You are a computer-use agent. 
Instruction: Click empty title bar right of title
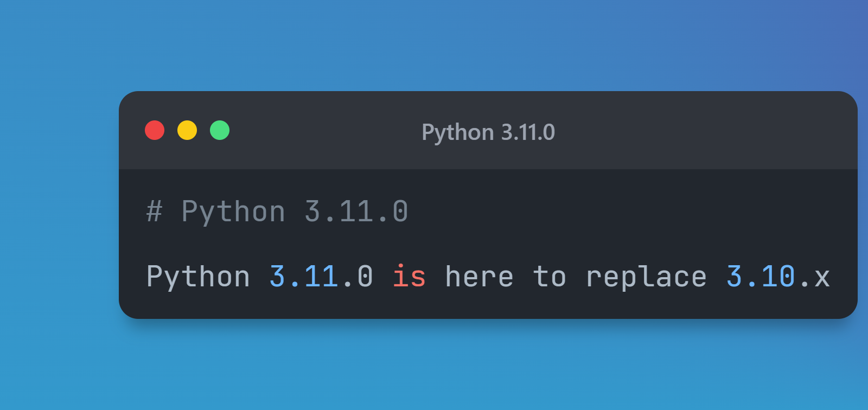pyautogui.click(x=705, y=131)
